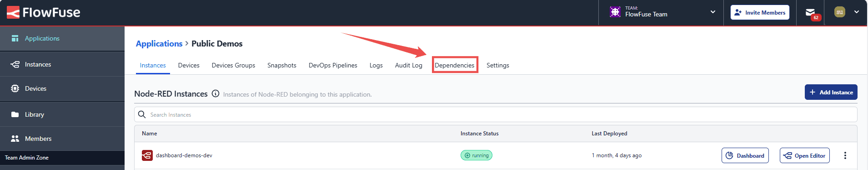Screen dimensions: 868x170
Task: Click the FlowFuse logo
Action: click(x=44, y=12)
